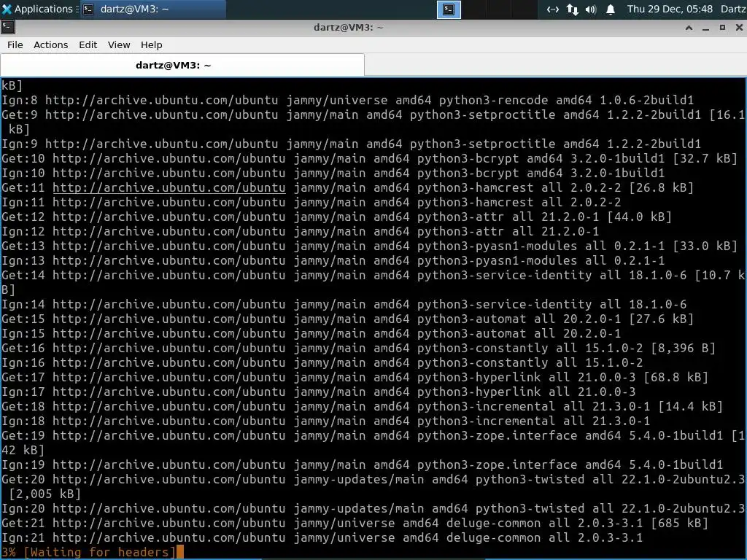Image resolution: width=747 pixels, height=560 pixels.
Task: Open the Dartz user menu in the panel
Action: pos(733,9)
